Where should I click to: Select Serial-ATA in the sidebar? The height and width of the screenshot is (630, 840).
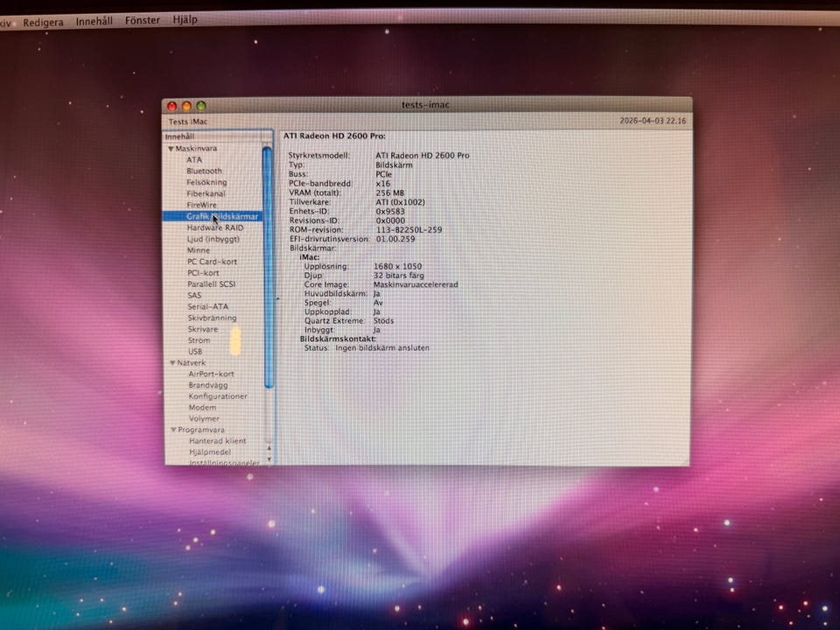pyautogui.click(x=206, y=307)
